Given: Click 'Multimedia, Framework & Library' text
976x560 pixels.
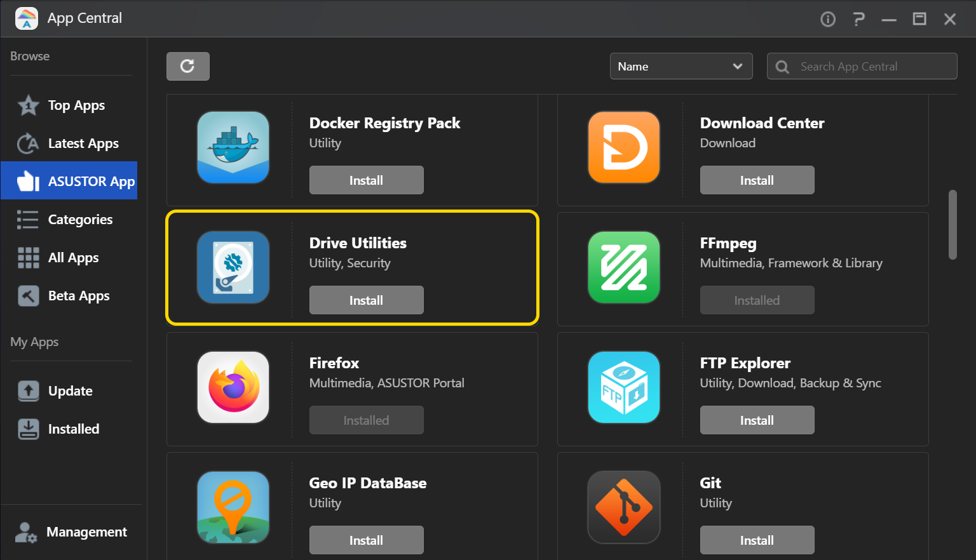Looking at the screenshot, I should 791,263.
